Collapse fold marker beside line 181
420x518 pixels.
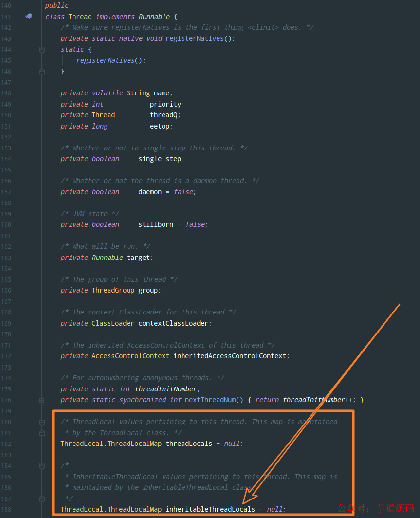41,433
